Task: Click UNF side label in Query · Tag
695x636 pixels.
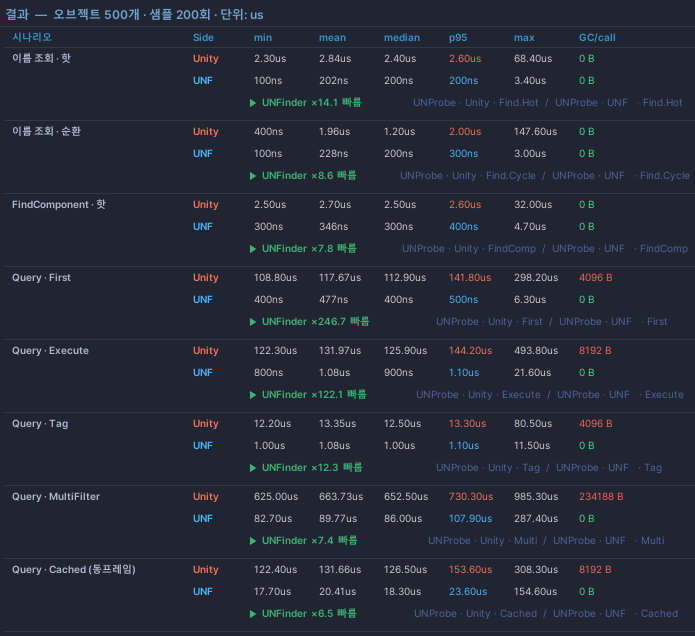Action: point(203,446)
